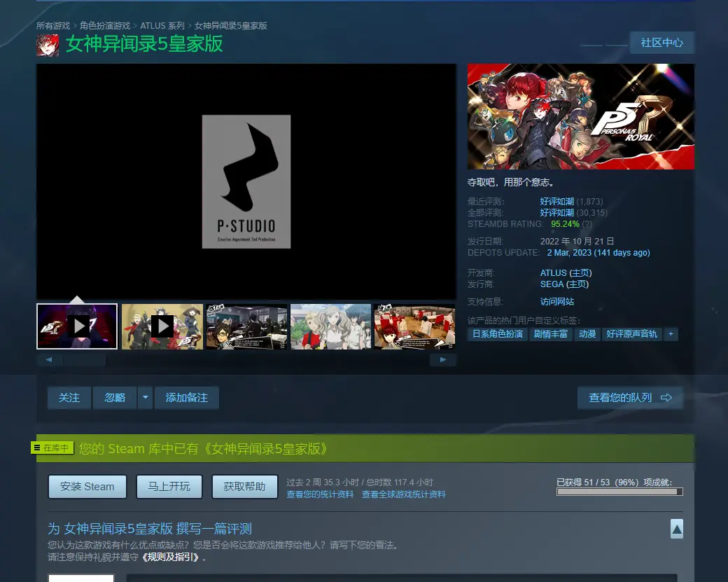Image resolution: width=728 pixels, height=582 pixels.
Task: Select the 剧情丰富 tag
Action: click(x=551, y=334)
